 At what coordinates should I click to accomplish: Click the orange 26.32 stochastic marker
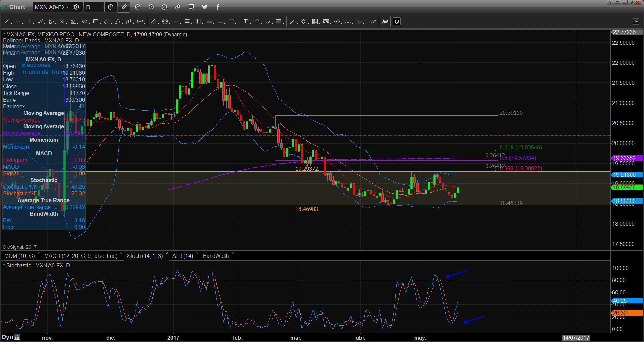(627, 313)
